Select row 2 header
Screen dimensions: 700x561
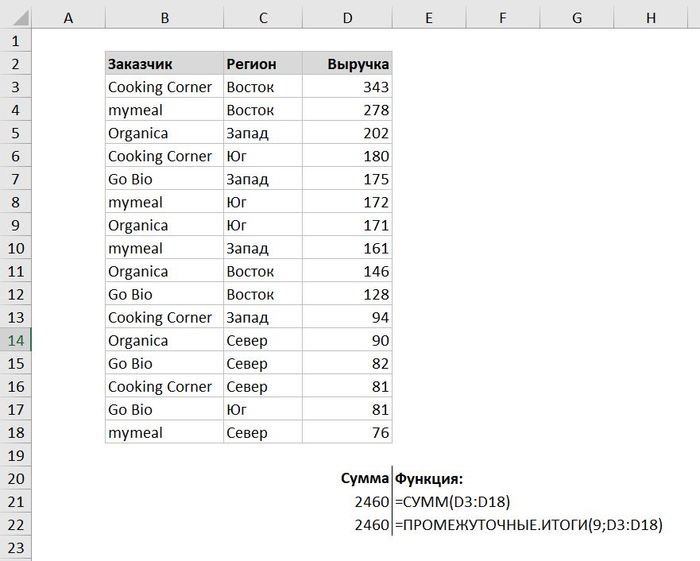point(16,64)
